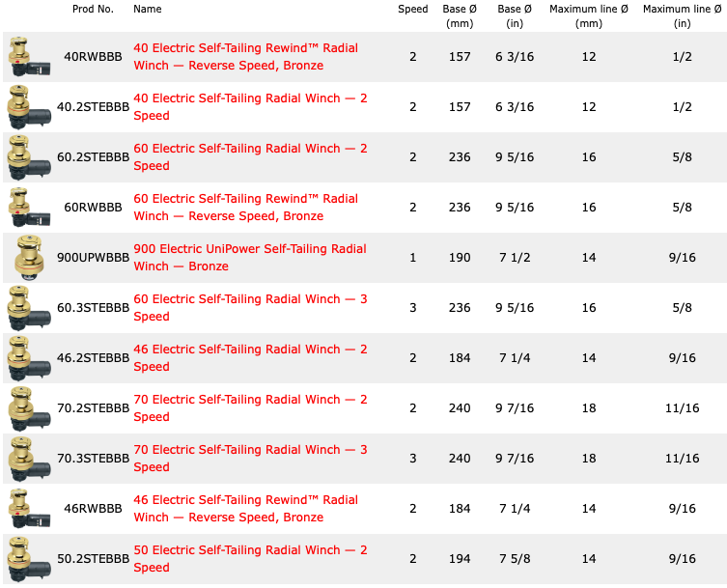Open the 70.2STEBBB winch product thumbnail

tap(30, 408)
